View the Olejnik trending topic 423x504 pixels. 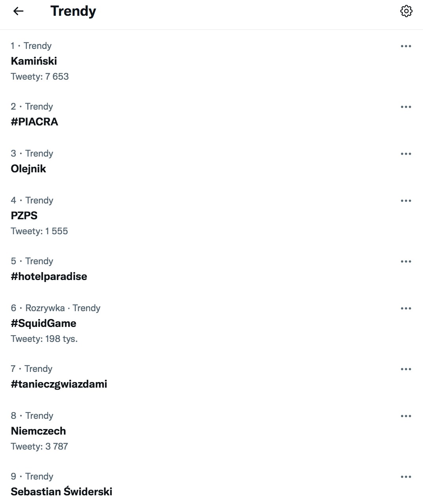(28, 169)
